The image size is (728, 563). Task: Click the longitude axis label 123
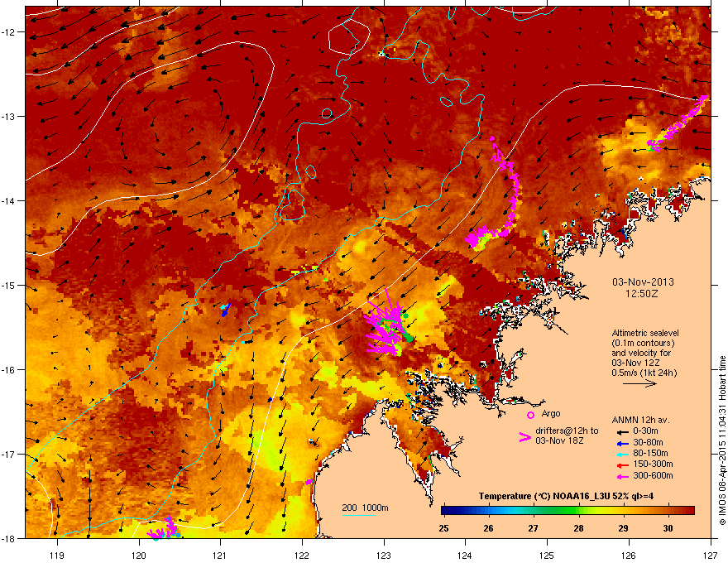pyautogui.click(x=384, y=555)
